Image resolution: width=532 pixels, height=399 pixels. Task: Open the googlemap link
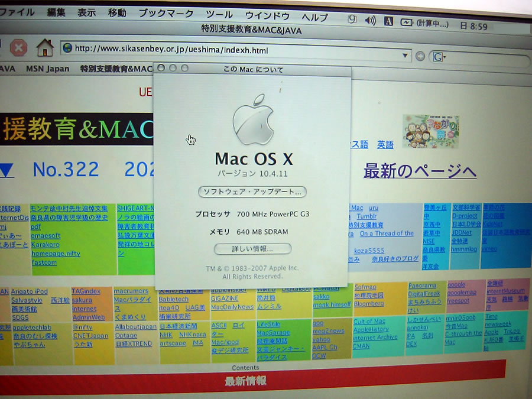462,292
